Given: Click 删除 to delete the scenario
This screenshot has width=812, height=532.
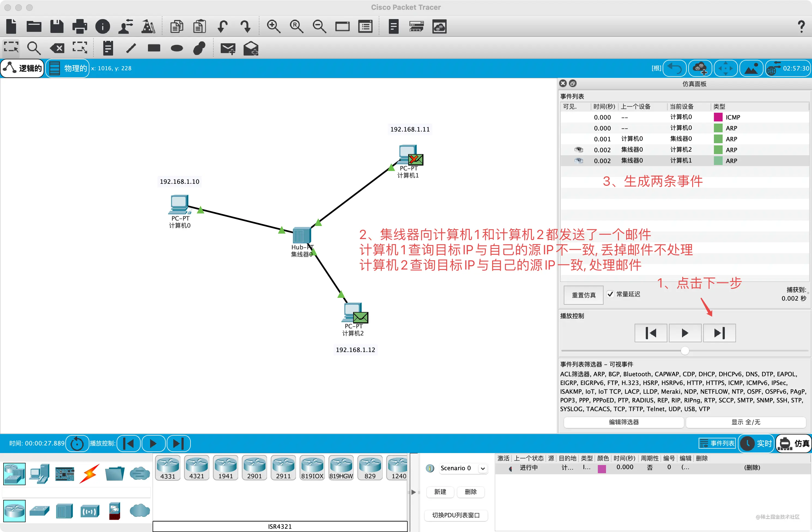Looking at the screenshot, I should (x=471, y=492).
